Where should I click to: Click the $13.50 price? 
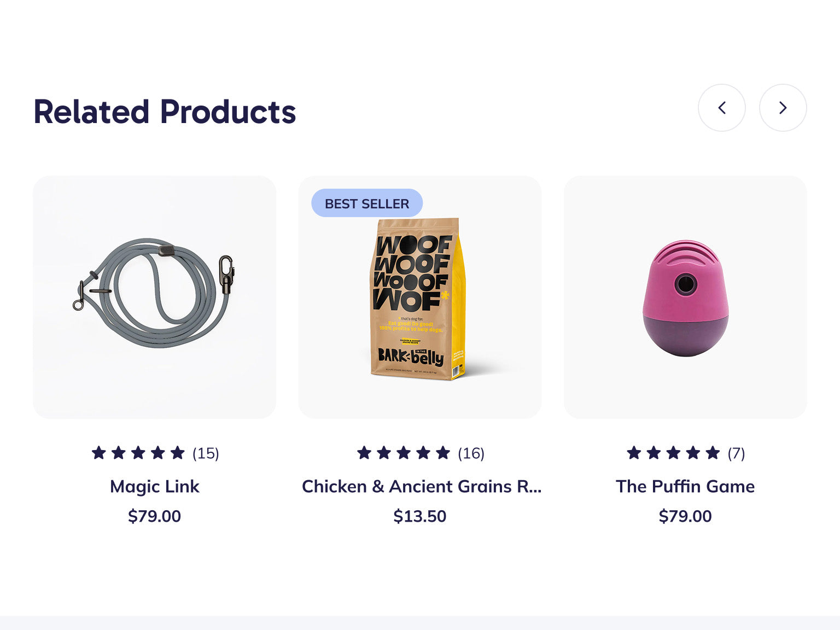pyautogui.click(x=419, y=516)
